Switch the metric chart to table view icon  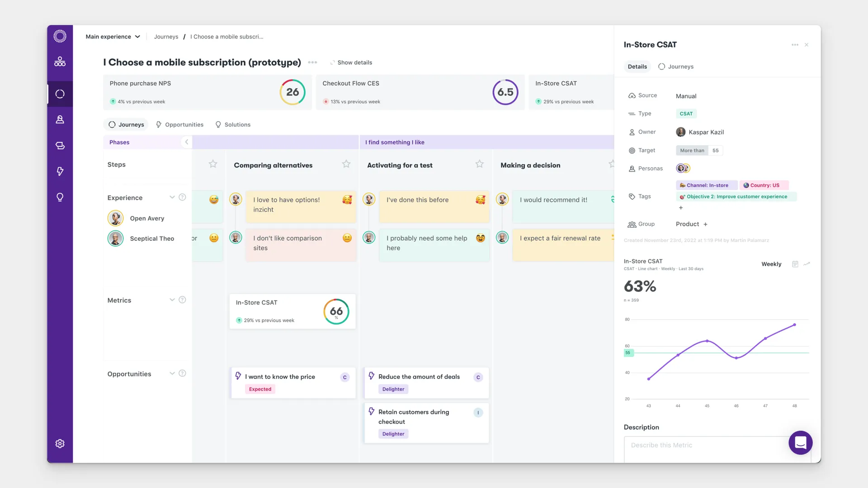click(795, 264)
